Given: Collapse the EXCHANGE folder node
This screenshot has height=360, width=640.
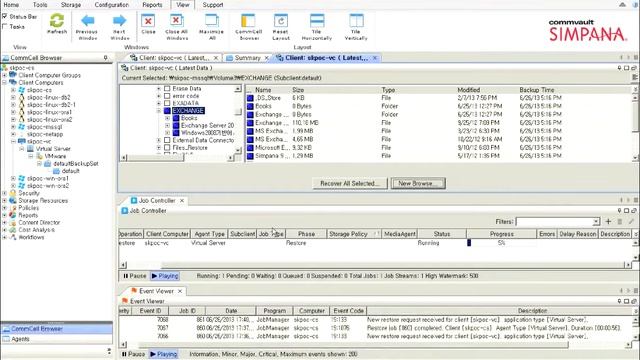Looking at the screenshot, I should coord(159,111).
